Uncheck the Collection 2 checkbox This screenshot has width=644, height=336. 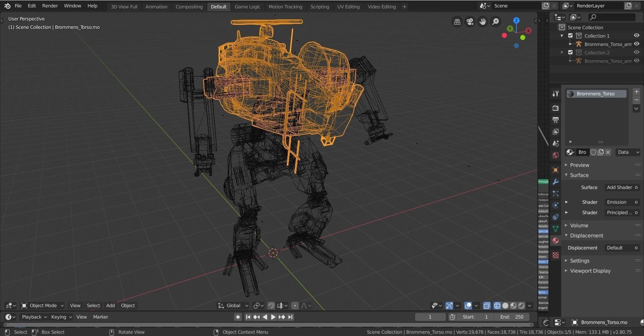tap(570, 52)
